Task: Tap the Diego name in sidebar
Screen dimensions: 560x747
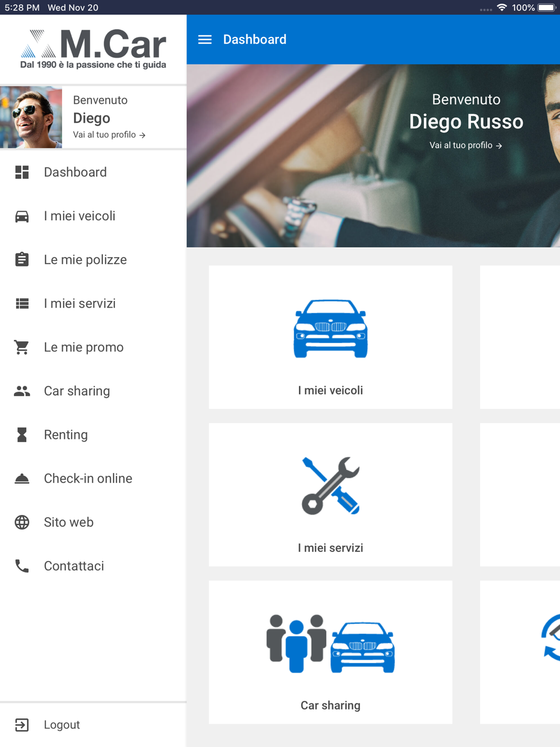Action: click(x=91, y=118)
